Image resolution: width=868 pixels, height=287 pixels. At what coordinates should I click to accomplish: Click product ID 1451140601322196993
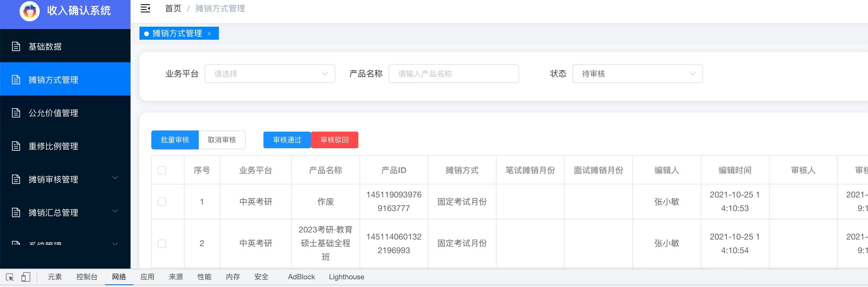[x=394, y=243]
